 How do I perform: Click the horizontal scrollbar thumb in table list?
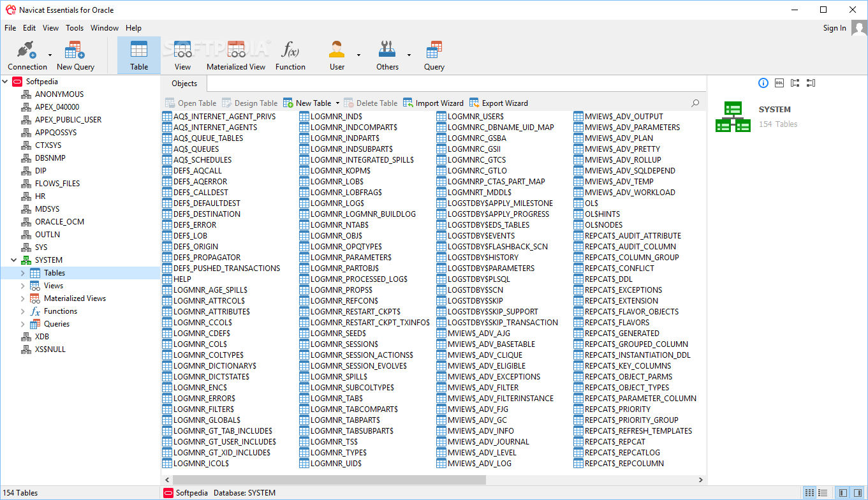tap(330, 480)
